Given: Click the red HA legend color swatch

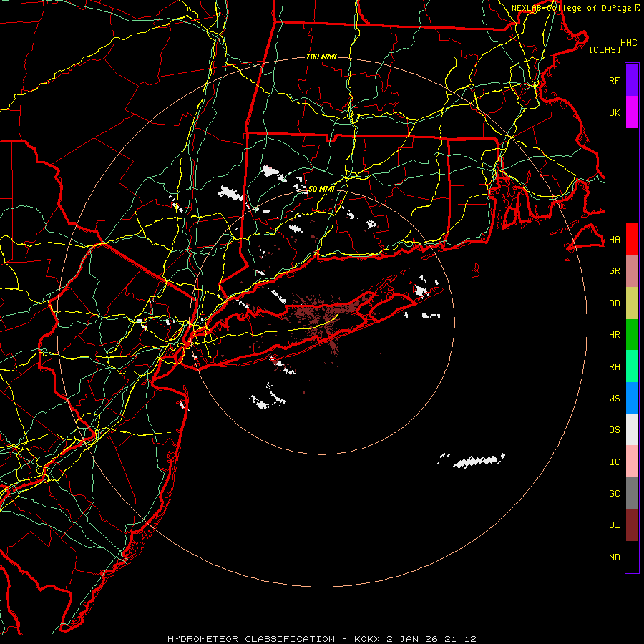Looking at the screenshot, I should point(632,239).
